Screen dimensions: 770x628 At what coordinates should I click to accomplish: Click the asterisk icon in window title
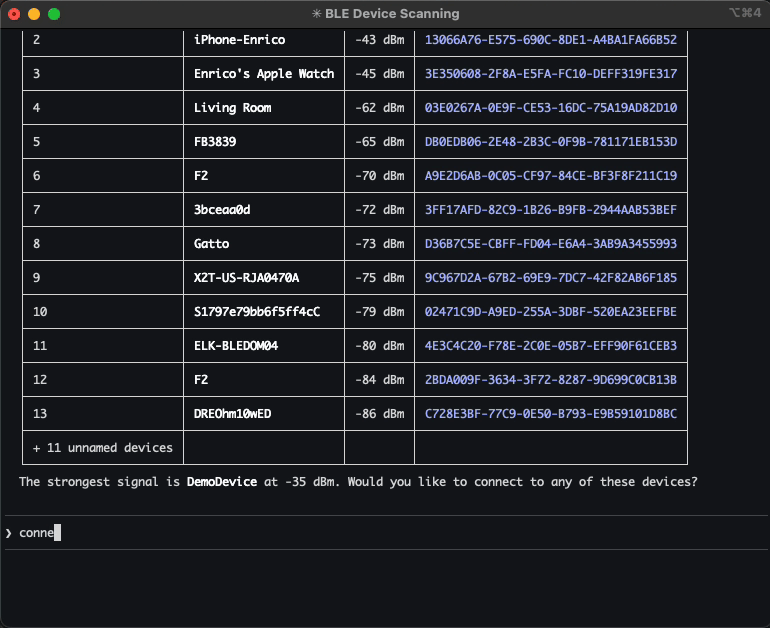coord(317,14)
